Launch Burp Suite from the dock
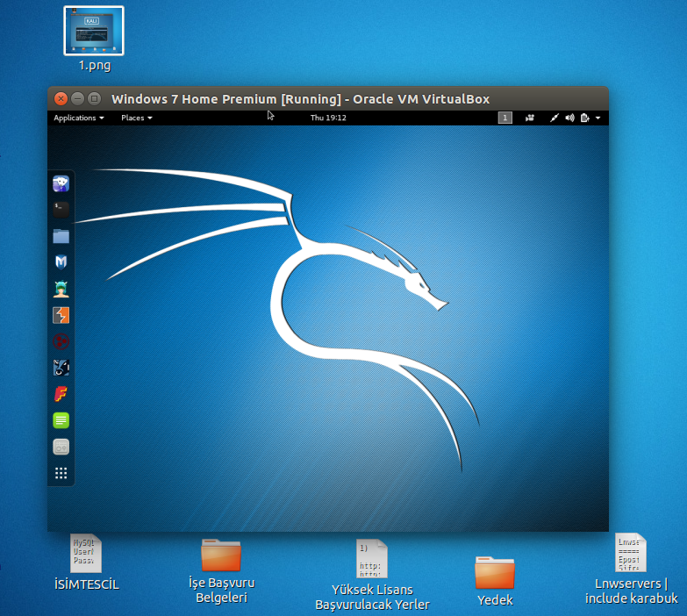 [61, 315]
